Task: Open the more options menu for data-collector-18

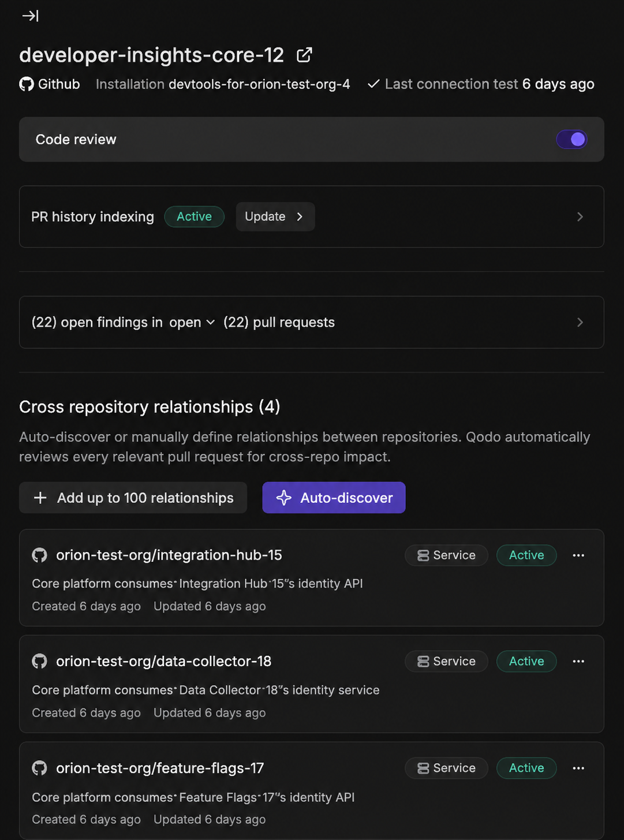Action: [578, 662]
